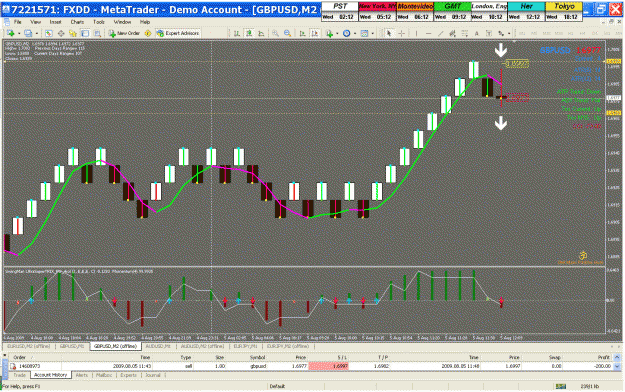The height and width of the screenshot is (392, 625).
Task: Switch to bar chart icon
Action: [237, 33]
